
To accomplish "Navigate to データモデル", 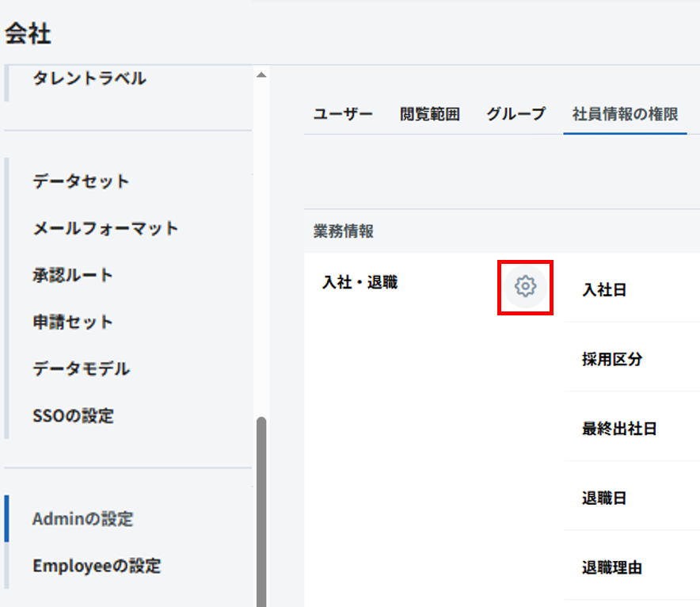I will click(x=81, y=368).
